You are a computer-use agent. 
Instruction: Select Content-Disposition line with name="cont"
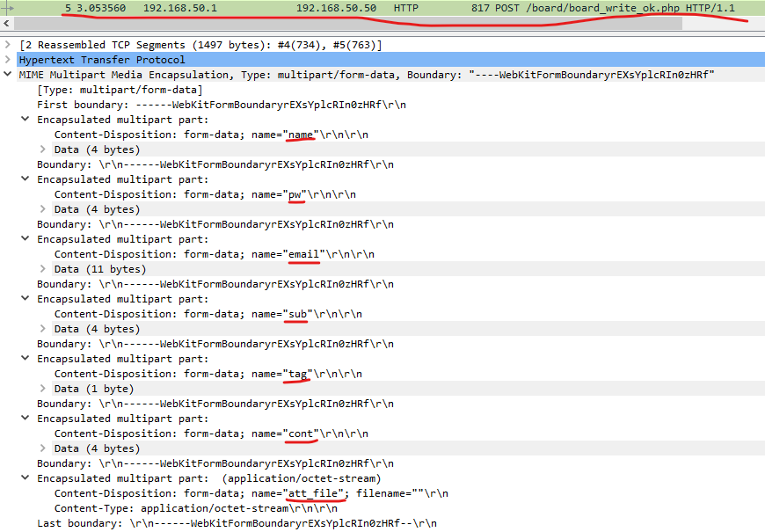211,434
